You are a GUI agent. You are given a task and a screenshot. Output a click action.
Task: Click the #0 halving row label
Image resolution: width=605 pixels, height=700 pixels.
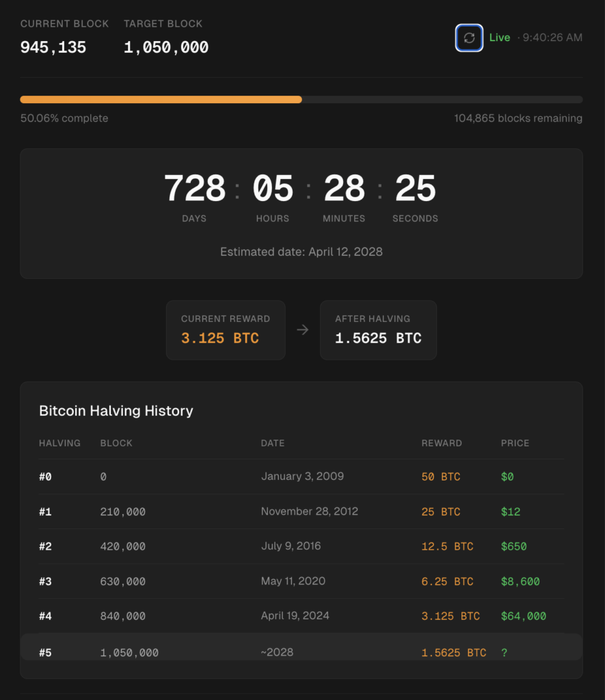(x=45, y=476)
